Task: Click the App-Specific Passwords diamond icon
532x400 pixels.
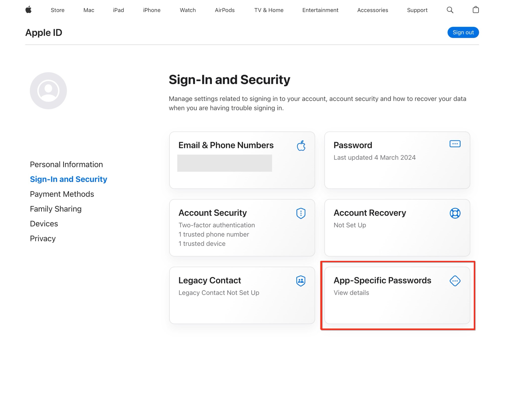Action: pos(455,281)
